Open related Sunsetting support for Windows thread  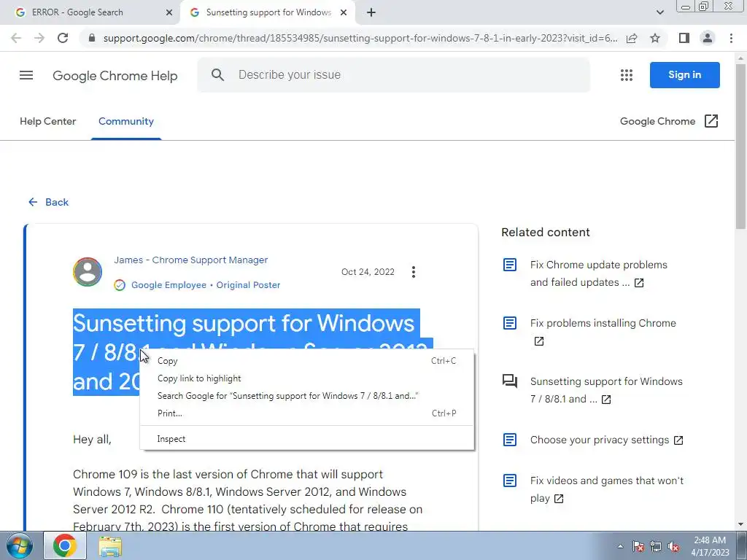[606, 391]
